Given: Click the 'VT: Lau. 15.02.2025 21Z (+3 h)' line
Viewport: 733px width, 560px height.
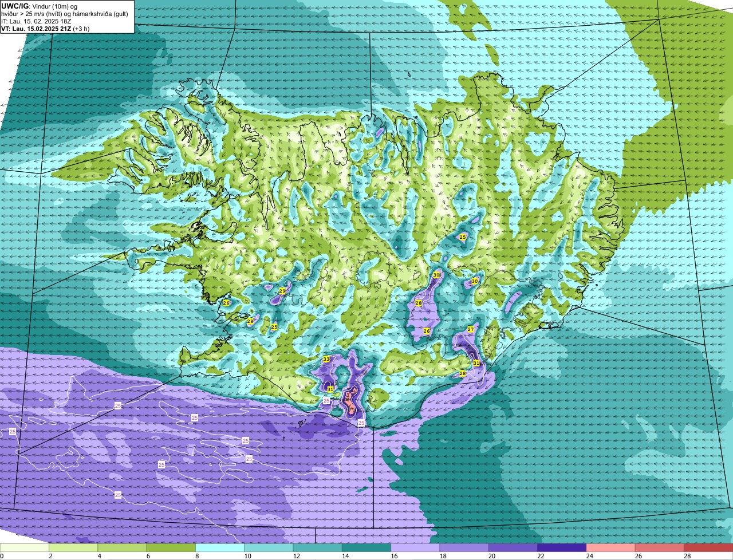Looking at the screenshot, I should coord(45,28).
